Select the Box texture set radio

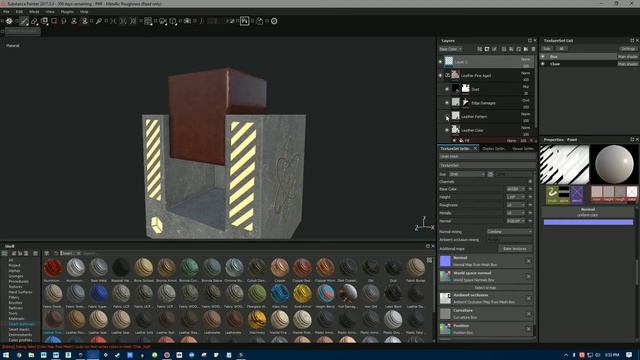[543, 57]
